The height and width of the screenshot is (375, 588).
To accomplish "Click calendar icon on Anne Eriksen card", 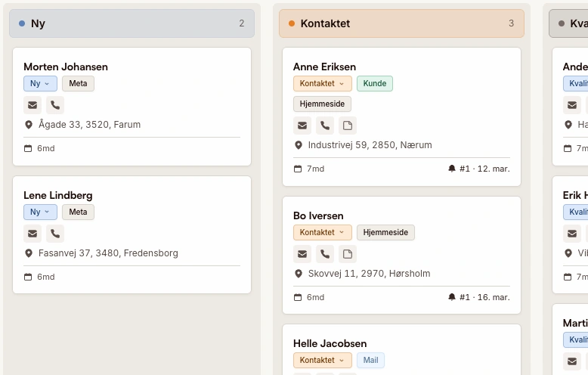I will pos(298,169).
